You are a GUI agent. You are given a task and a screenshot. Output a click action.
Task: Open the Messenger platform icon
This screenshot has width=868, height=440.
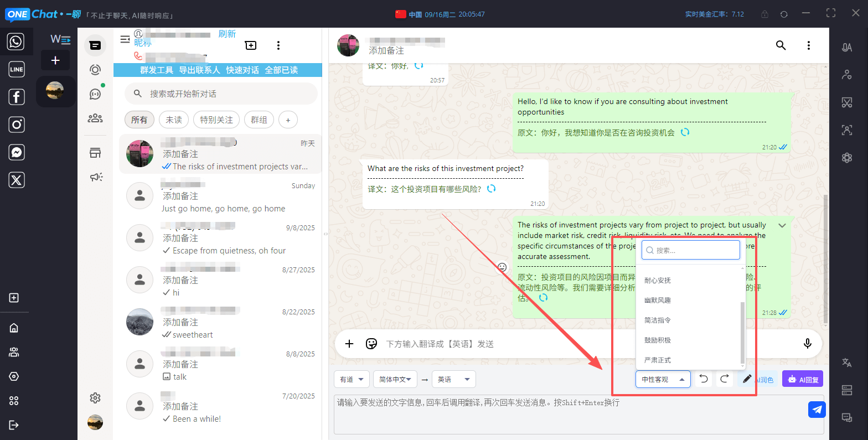click(16, 152)
